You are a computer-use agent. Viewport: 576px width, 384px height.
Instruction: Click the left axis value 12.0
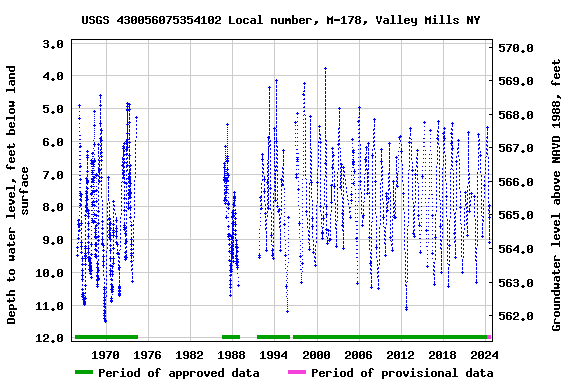50,338
